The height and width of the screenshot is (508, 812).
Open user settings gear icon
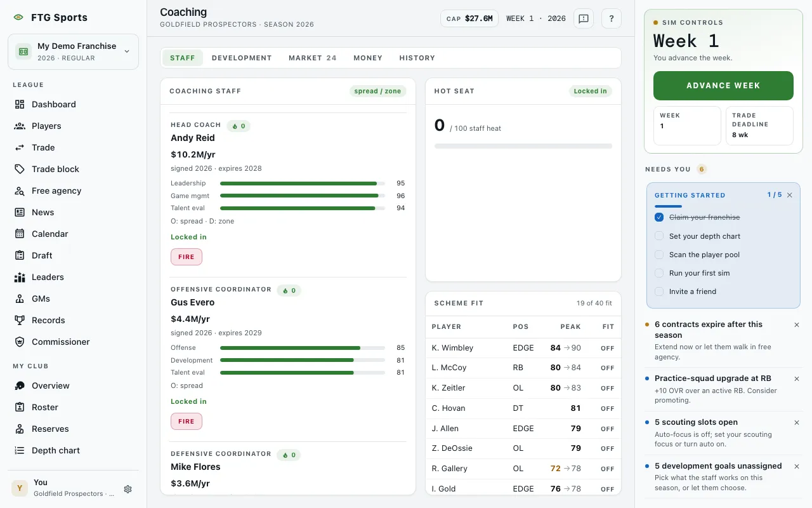[128, 489]
